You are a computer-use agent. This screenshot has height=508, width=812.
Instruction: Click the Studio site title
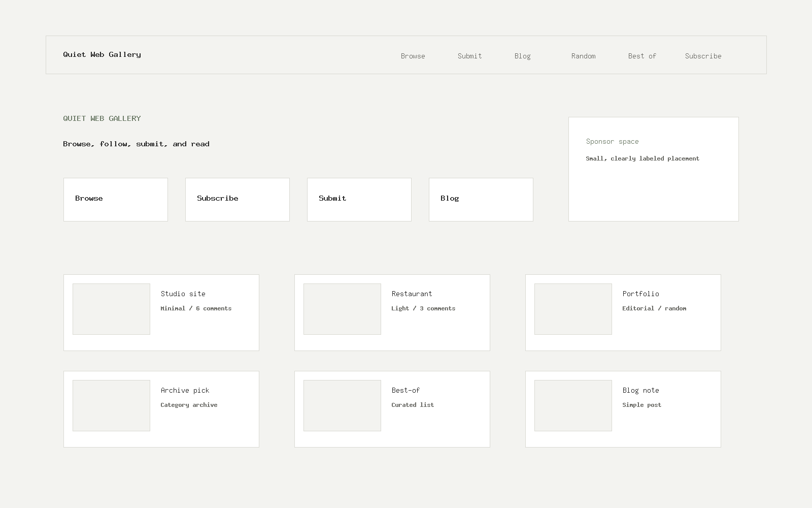(183, 294)
